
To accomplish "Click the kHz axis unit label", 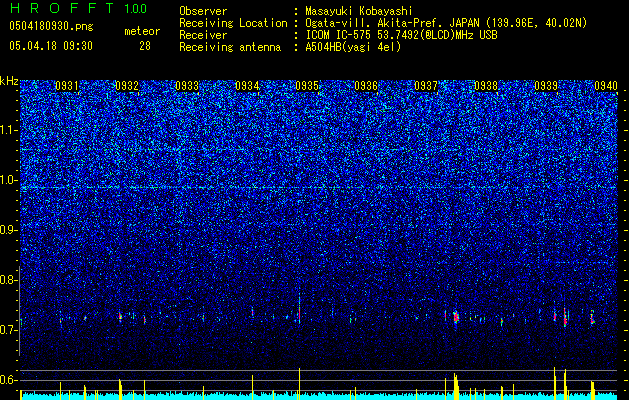I will 9,81.
